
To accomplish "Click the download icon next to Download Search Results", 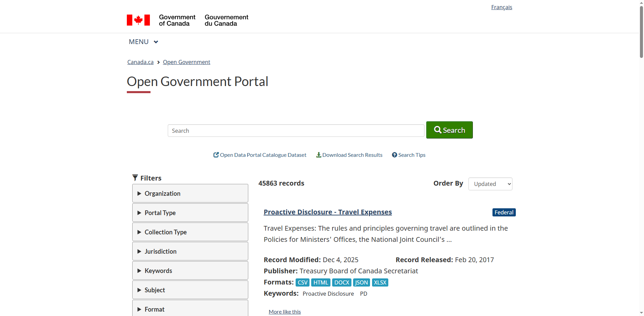I will 318,154.
